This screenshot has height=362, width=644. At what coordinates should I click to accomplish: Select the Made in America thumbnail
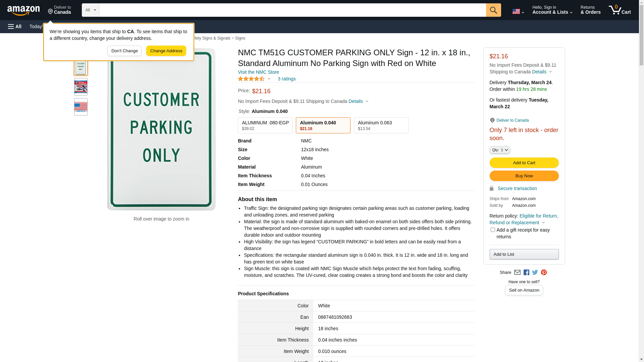point(81,107)
